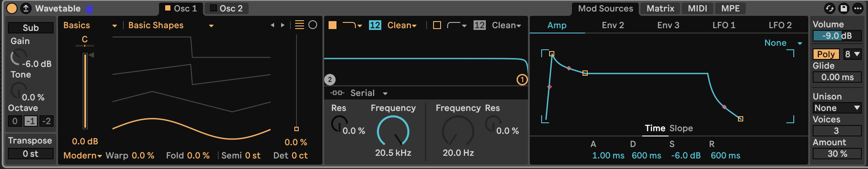The image size is (868, 169).
Task: Switch to MIDI tab
Action: [x=698, y=8]
